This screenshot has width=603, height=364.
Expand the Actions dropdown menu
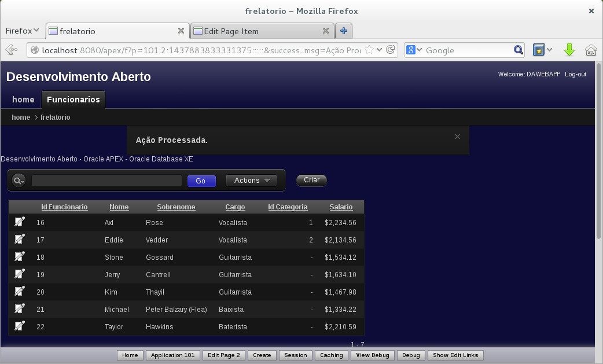point(251,181)
